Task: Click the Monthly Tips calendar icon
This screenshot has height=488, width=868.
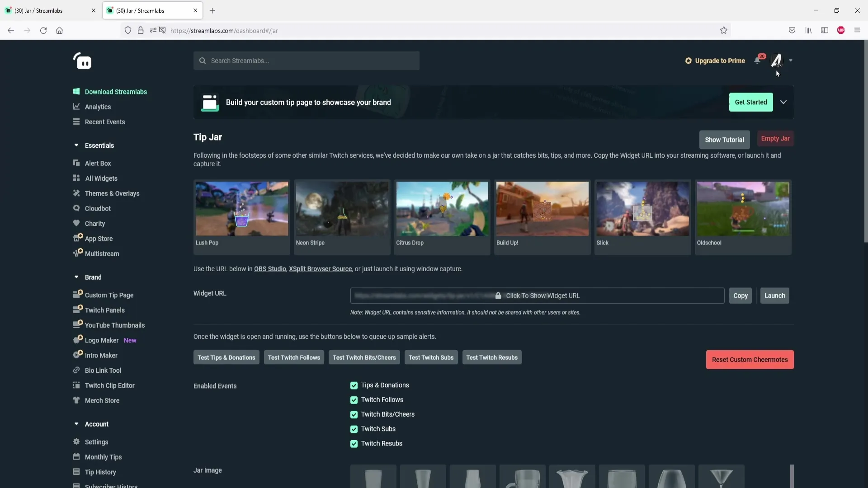Action: coord(76,457)
